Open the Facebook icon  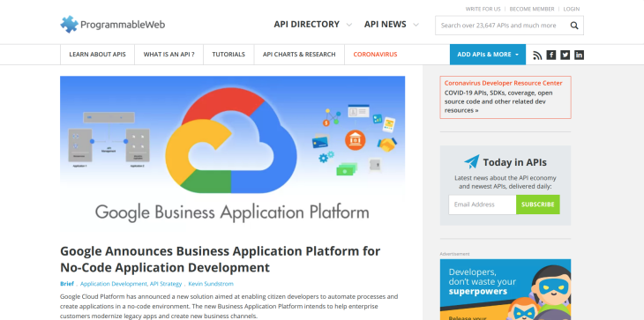[x=551, y=55]
